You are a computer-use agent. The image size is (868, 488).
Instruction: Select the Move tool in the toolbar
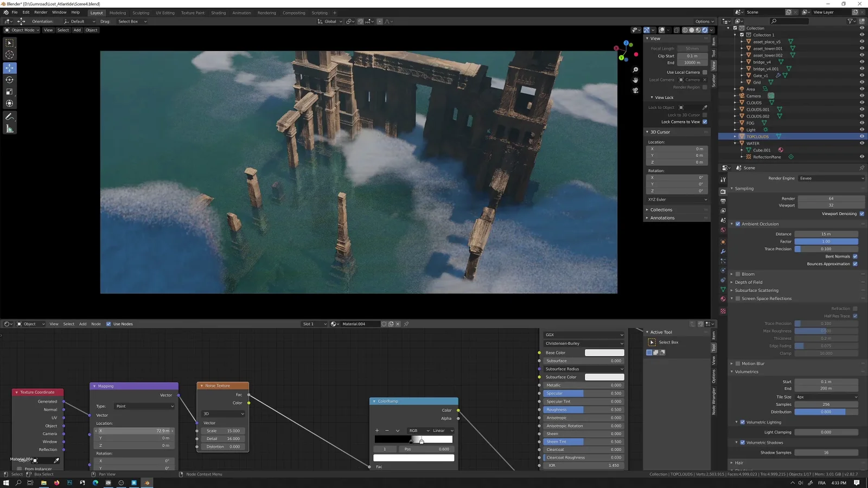(x=9, y=68)
